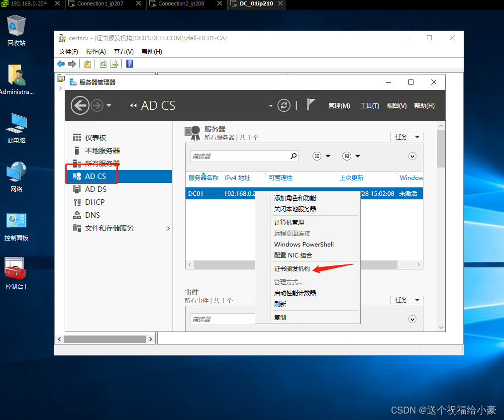Open the address bar dropdown arrow left of refresh
This screenshot has height=420, width=504.
click(271, 106)
